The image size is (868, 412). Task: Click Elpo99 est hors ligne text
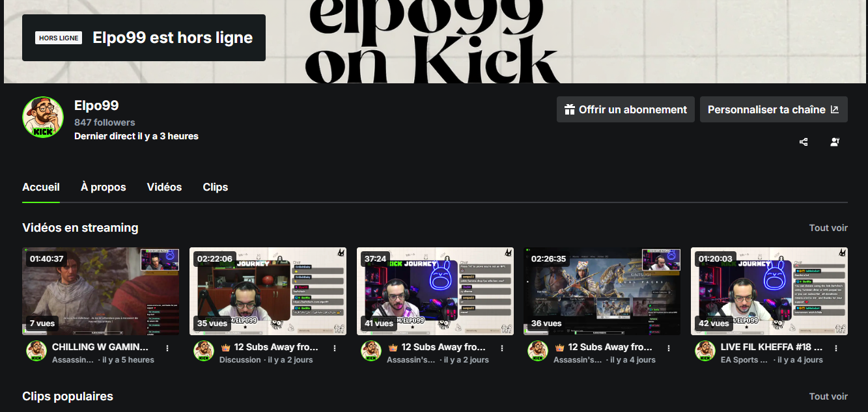(173, 38)
